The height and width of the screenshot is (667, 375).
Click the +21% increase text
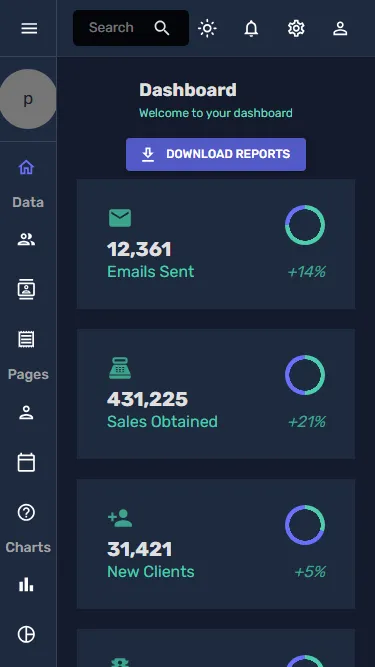point(307,422)
